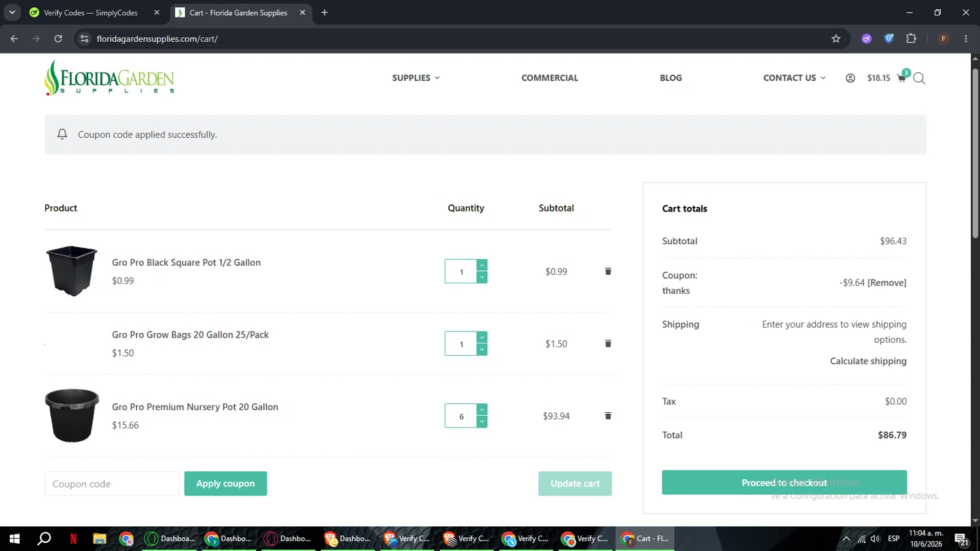Remove Gro Pro Black Square Pot from cart
The width and height of the screenshot is (980, 551).
608,272
